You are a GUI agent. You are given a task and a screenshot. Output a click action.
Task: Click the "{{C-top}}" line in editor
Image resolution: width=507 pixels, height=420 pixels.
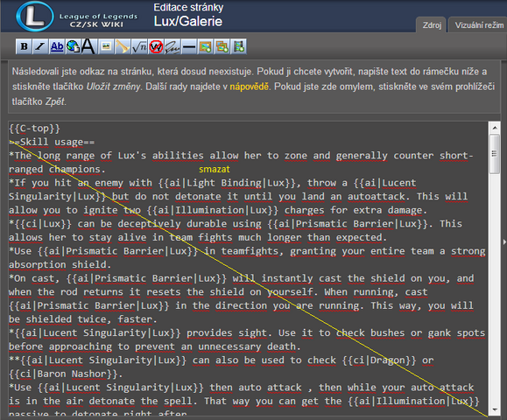point(35,129)
